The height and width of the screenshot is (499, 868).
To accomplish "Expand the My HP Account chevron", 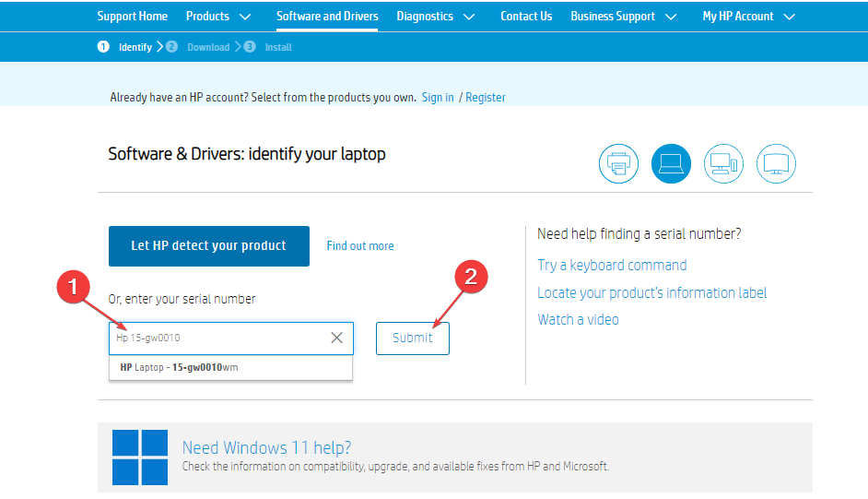I will click(x=790, y=18).
